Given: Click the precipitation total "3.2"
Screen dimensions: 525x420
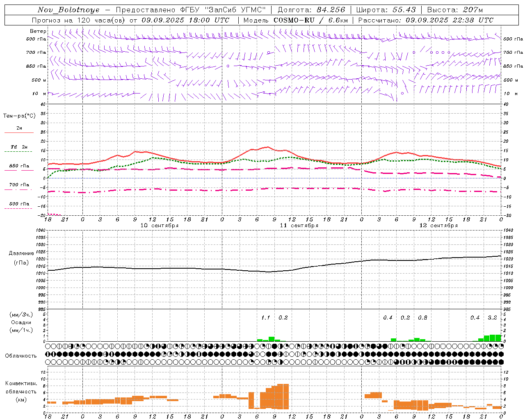Looking at the screenshot, I should point(492,317).
